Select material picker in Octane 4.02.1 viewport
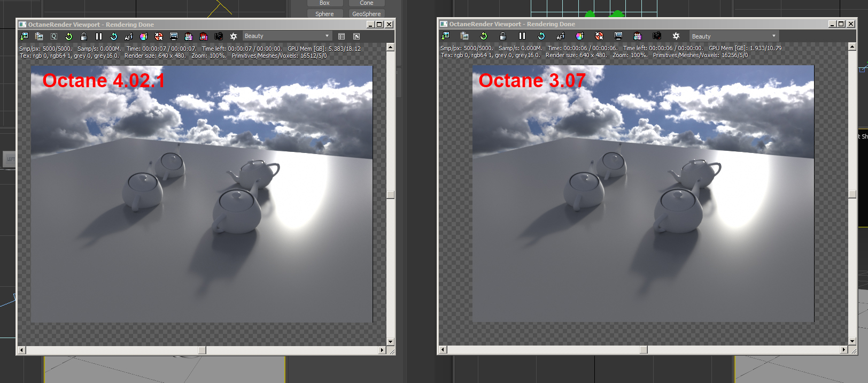The height and width of the screenshot is (383, 868). click(159, 36)
